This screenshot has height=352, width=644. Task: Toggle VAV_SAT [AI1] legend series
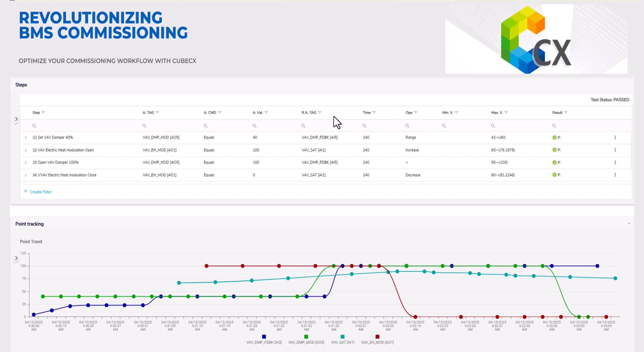click(343, 340)
